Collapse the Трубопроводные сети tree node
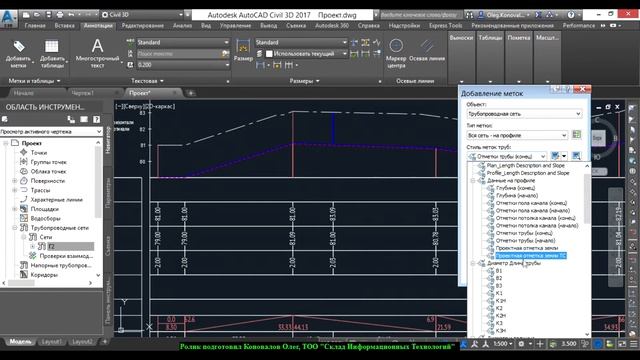The image size is (640, 360). click(x=15, y=227)
